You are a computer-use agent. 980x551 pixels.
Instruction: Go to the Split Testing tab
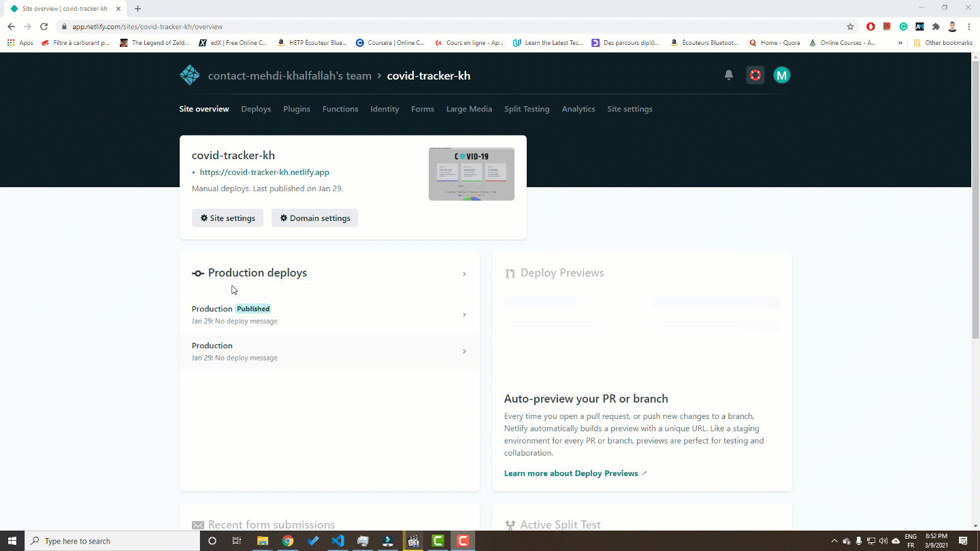(527, 109)
